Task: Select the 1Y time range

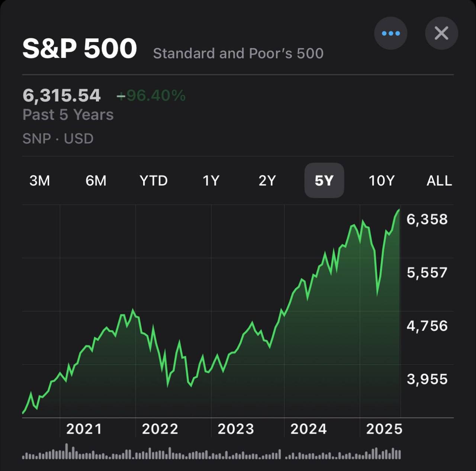Action: (x=211, y=181)
